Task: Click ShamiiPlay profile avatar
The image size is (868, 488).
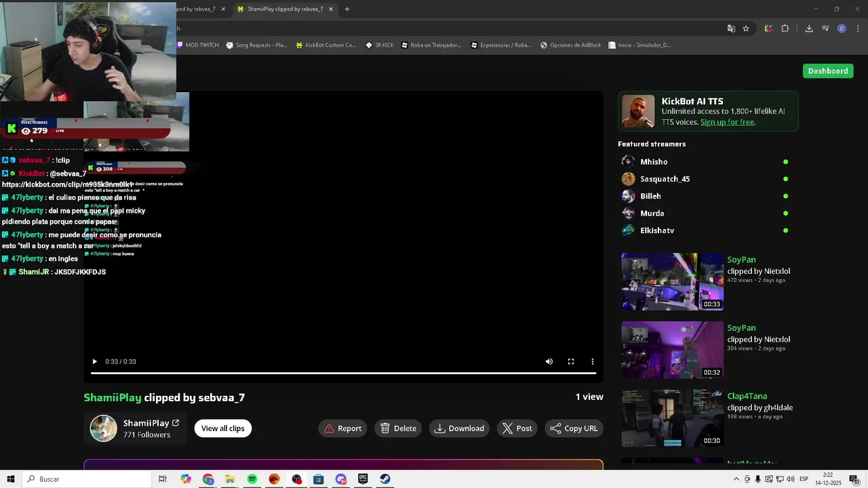Action: point(104,428)
